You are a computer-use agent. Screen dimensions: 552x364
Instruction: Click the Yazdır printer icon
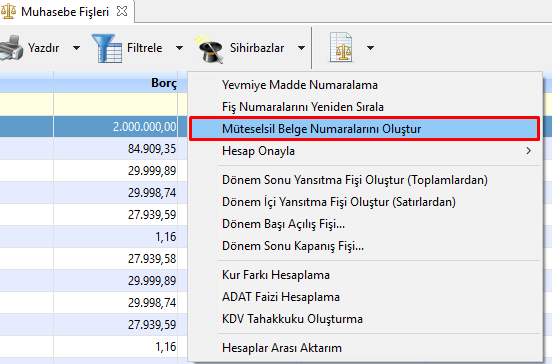(x=11, y=48)
